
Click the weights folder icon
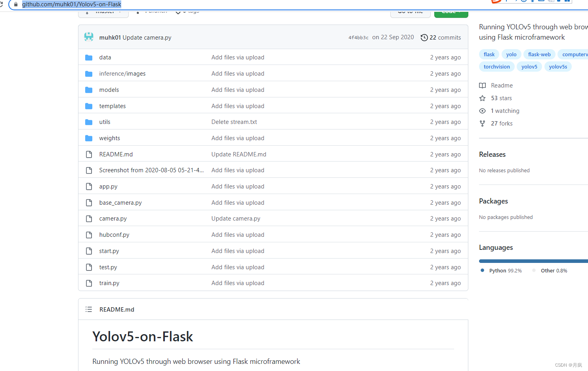pyautogui.click(x=89, y=138)
